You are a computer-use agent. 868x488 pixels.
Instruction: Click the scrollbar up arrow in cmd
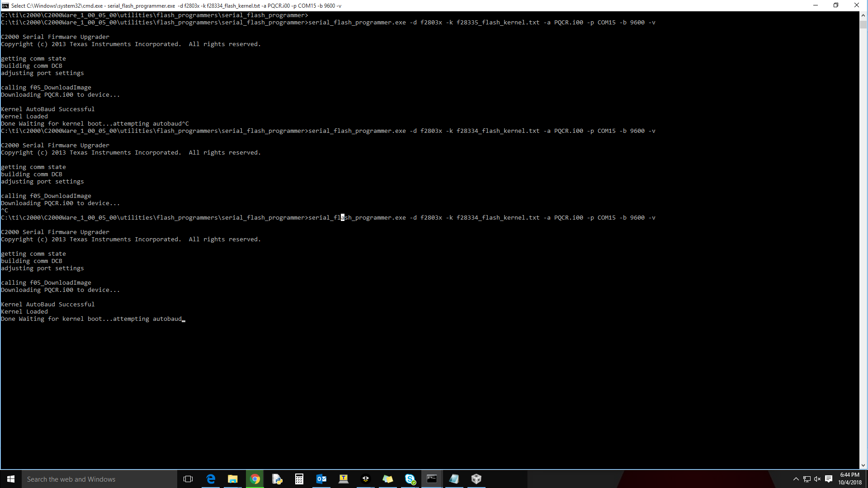tap(863, 15)
